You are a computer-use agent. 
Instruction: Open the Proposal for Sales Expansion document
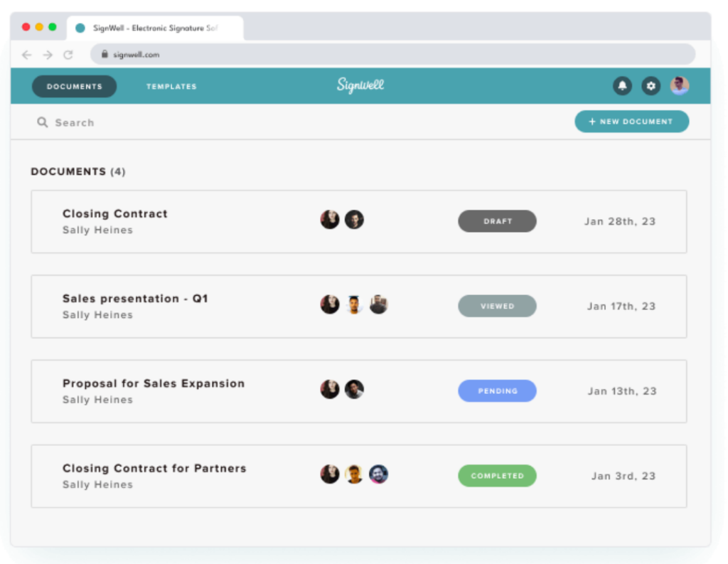154,383
